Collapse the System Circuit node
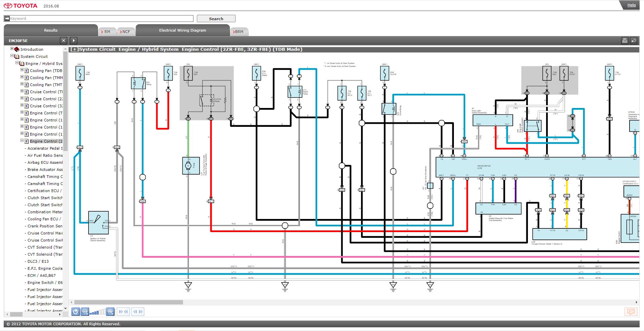Viewport: 644px width, 331px height. click(x=12, y=56)
